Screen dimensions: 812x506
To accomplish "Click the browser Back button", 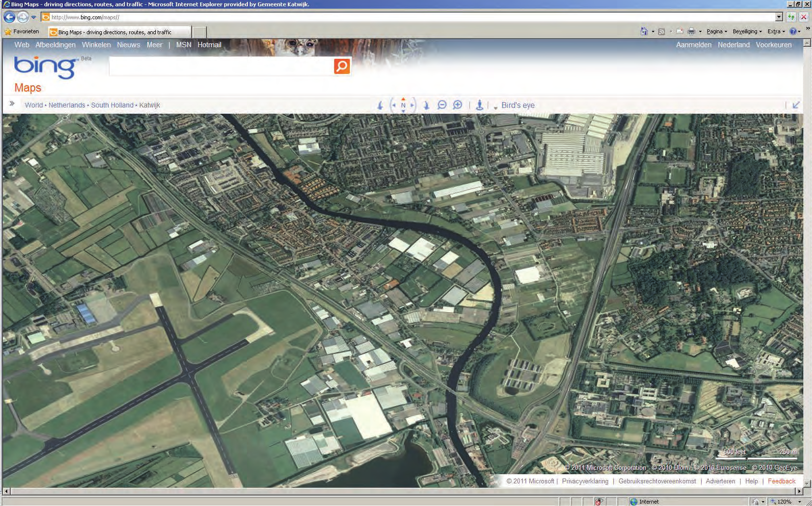I will coord(9,17).
